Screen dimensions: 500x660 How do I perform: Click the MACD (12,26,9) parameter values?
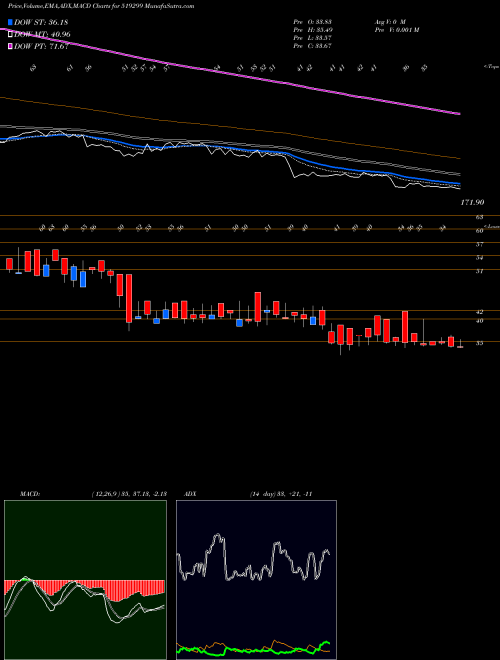(129, 494)
